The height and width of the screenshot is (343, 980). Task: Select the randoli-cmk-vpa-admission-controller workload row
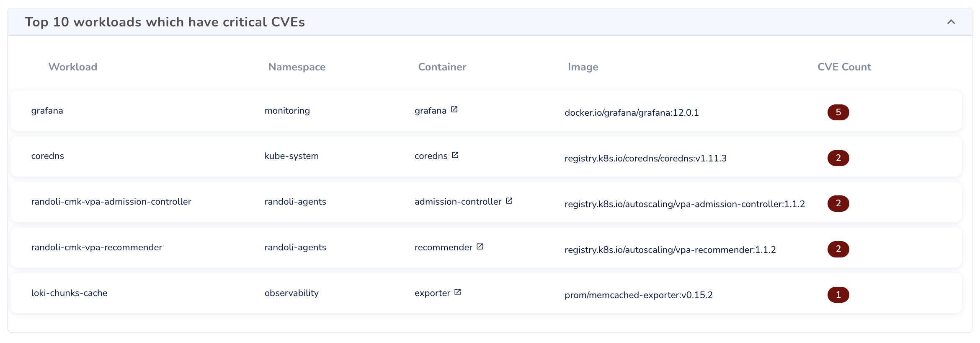point(111,202)
